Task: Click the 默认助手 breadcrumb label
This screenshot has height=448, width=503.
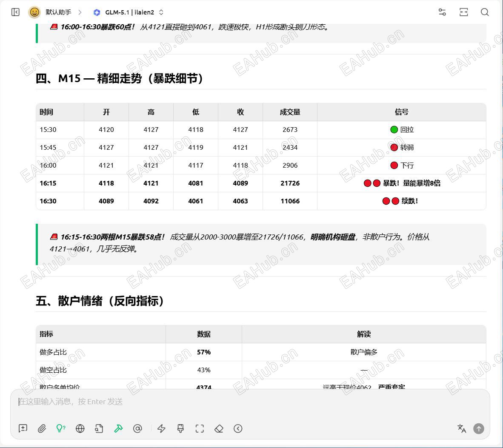Action: tap(58, 12)
